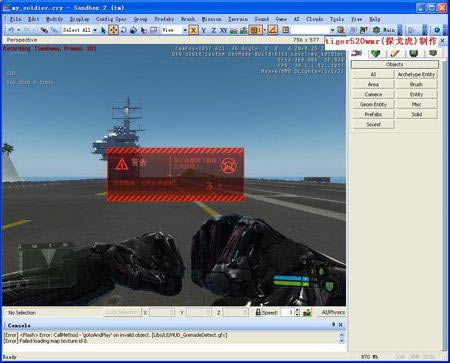Image resolution: width=450 pixels, height=363 pixels.
Task: Toggle AI/Physics simulation mode
Action: [x=333, y=313]
